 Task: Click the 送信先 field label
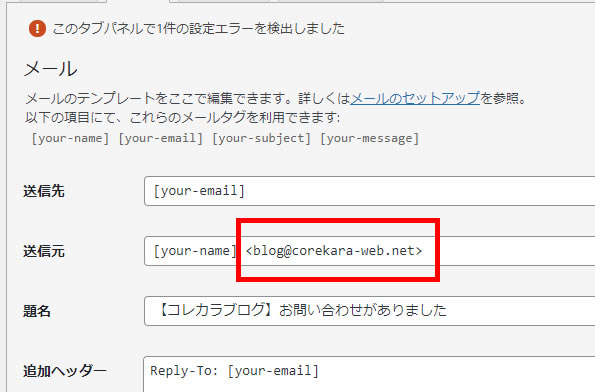[x=44, y=191]
